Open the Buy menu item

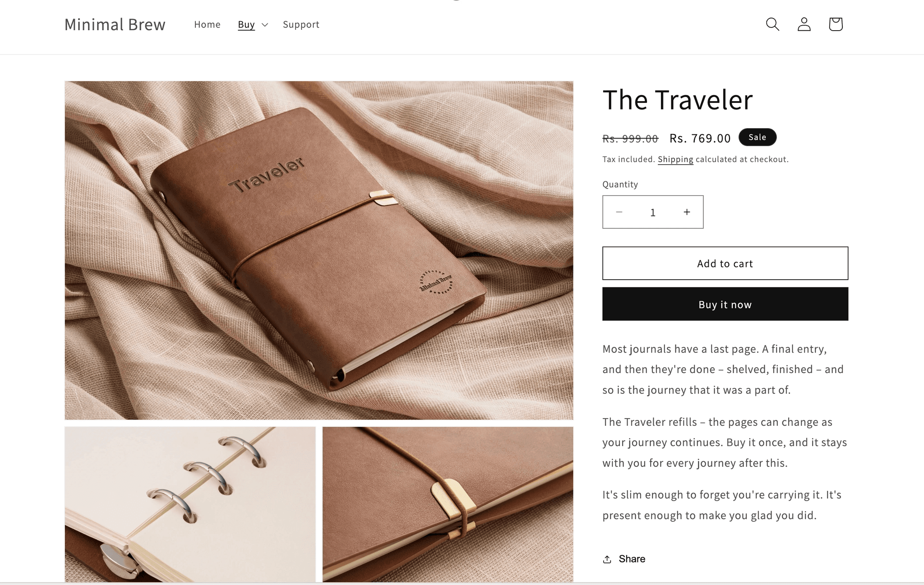click(246, 24)
